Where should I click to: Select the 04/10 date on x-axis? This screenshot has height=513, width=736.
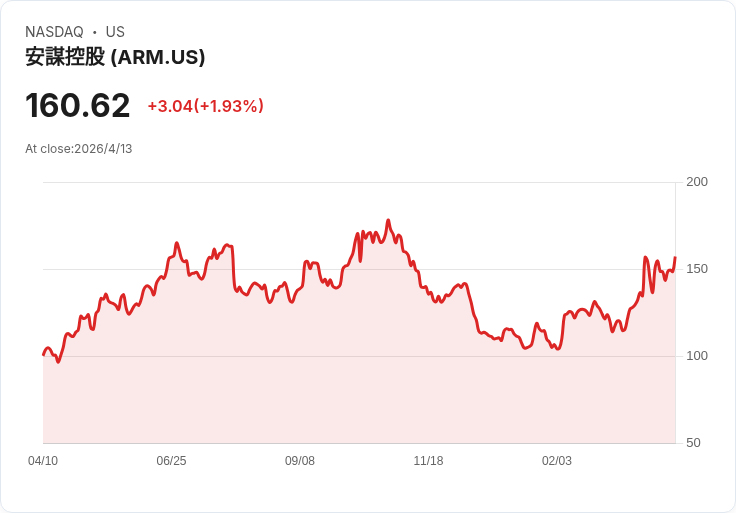tap(43, 461)
